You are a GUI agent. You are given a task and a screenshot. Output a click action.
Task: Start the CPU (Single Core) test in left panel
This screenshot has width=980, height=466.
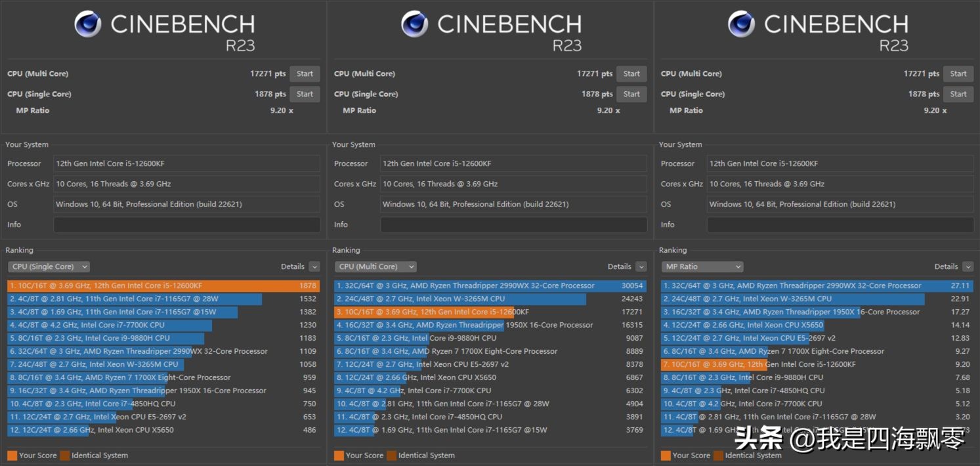305,94
